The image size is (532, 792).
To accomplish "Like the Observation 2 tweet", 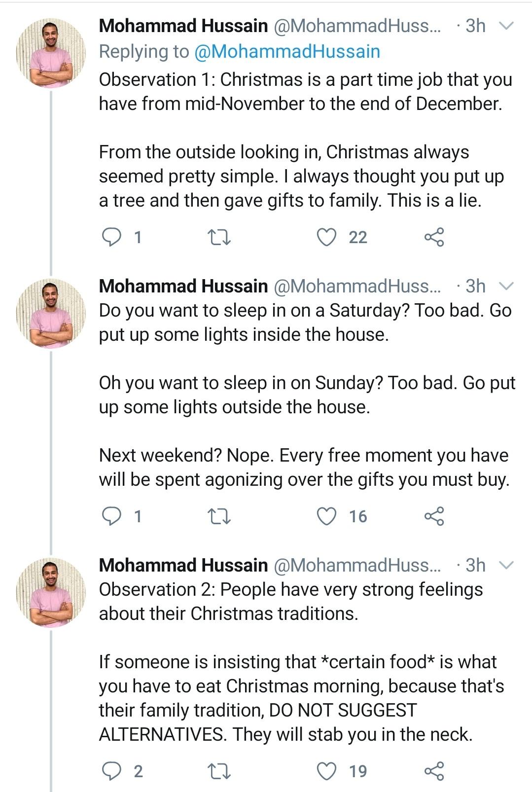I will tap(326, 771).
